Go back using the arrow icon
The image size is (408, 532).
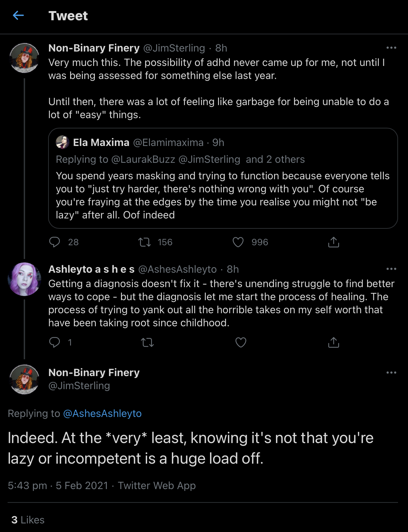click(18, 15)
